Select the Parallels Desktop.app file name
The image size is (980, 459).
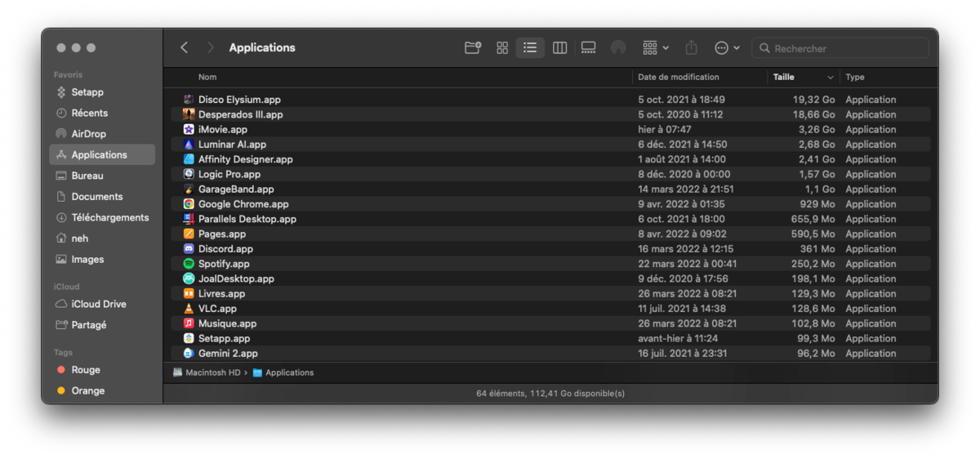tap(247, 219)
